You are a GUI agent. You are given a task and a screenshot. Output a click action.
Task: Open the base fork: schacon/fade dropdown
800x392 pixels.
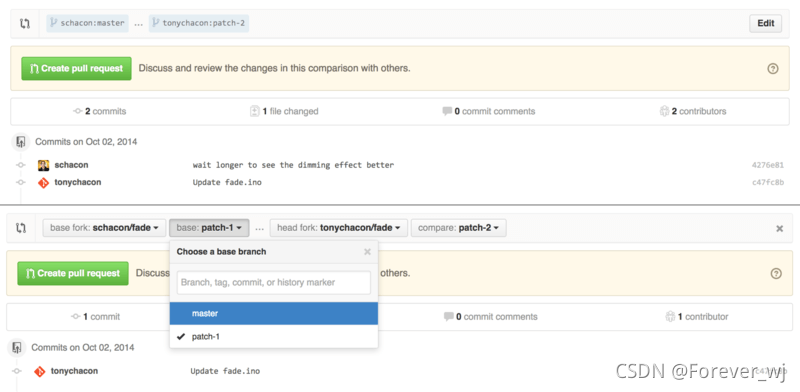click(x=104, y=228)
